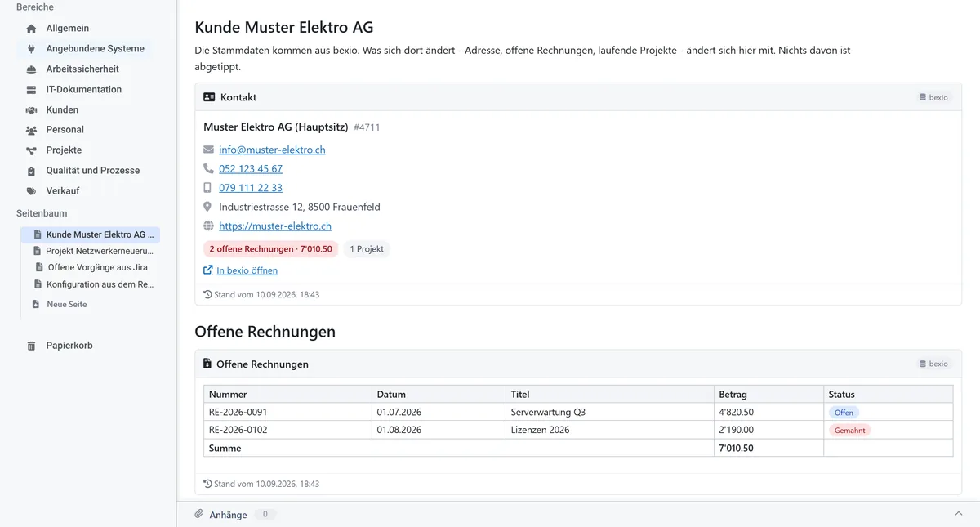Click the people icon beside Personal
This screenshot has width=980, height=527.
pyautogui.click(x=31, y=130)
